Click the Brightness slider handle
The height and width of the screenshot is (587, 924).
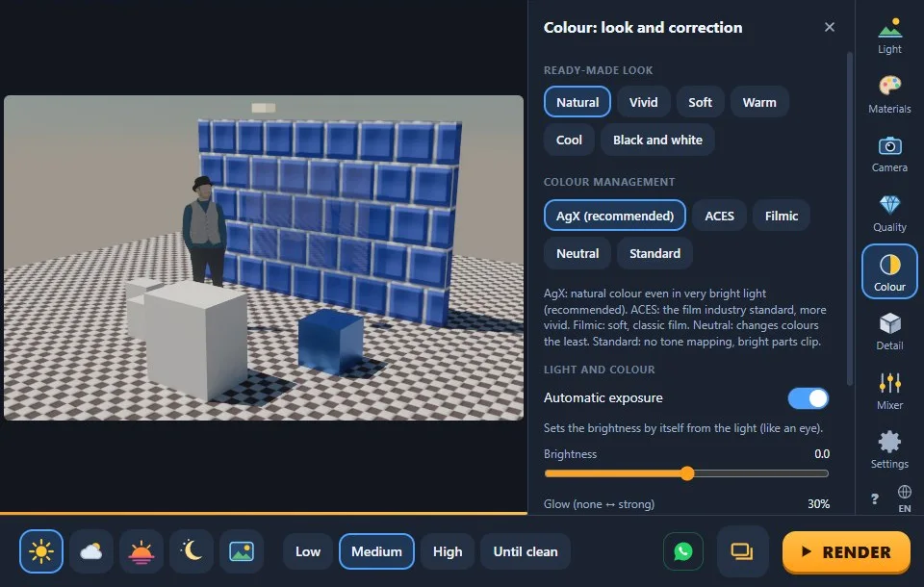coord(687,473)
